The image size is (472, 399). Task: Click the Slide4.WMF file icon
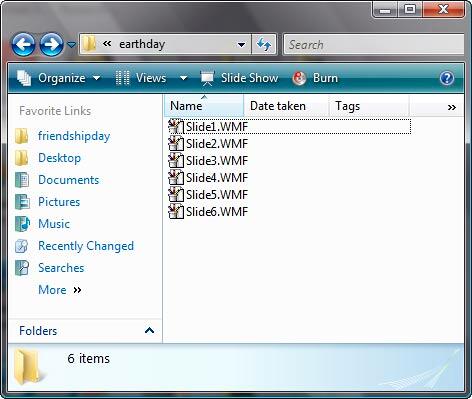(x=176, y=178)
